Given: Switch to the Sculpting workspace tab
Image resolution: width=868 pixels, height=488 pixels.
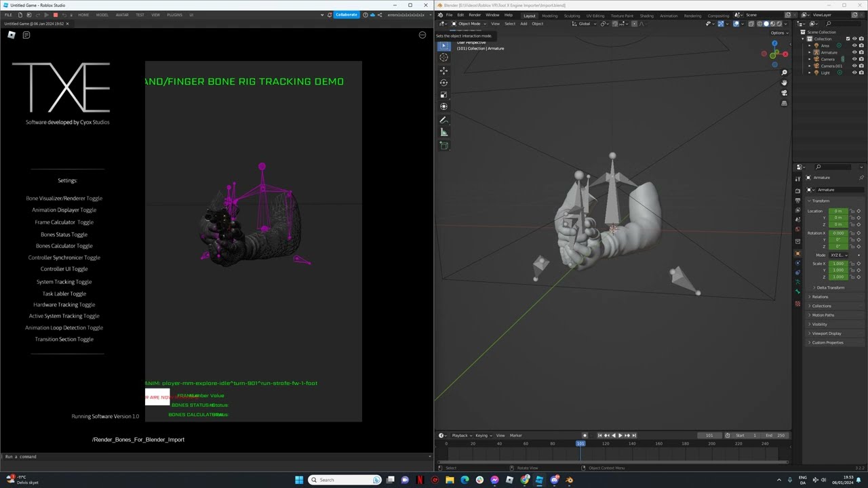Looking at the screenshot, I should point(572,16).
